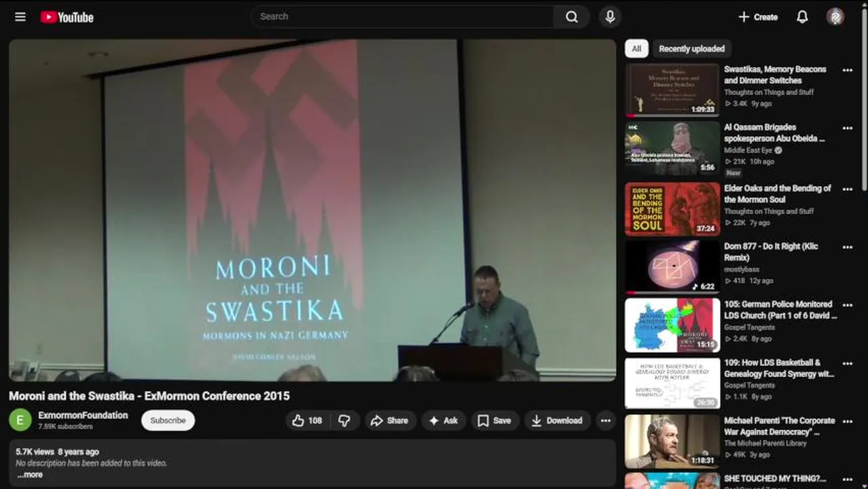Subscribe to ExmormonFoundation
The width and height of the screenshot is (868, 489).
(168, 420)
